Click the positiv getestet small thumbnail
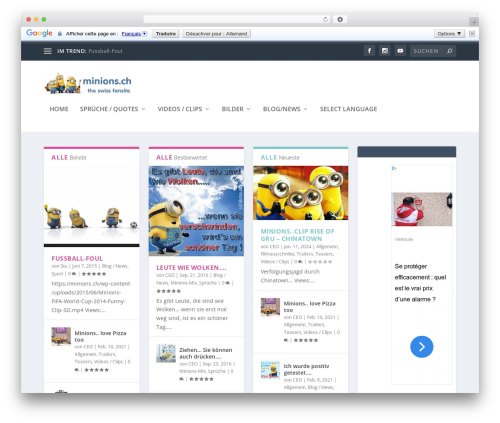The height and width of the screenshot is (423, 500). pos(270,370)
